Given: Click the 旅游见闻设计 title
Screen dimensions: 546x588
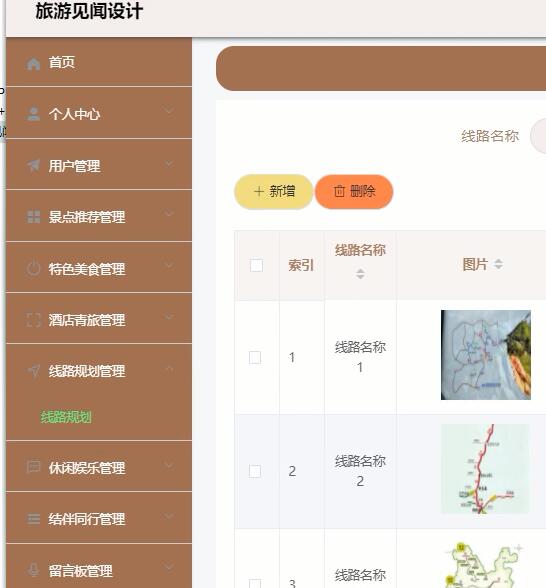Looking at the screenshot, I should coord(89,11).
